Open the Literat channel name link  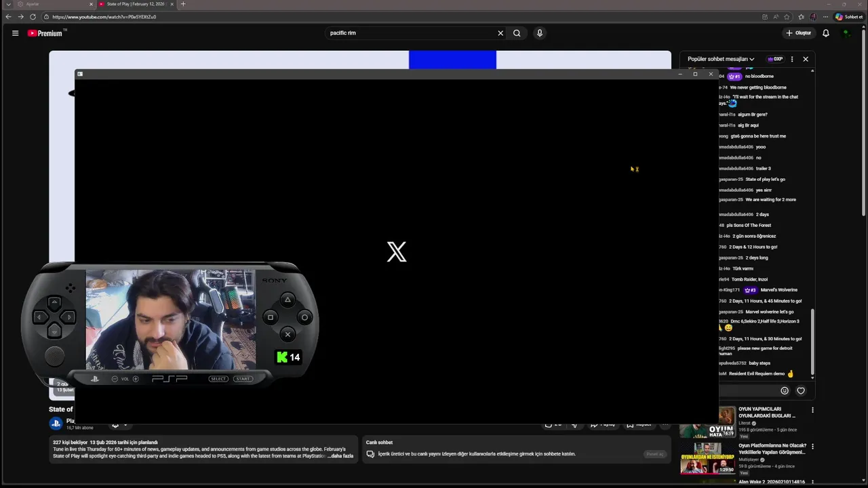pos(745,423)
